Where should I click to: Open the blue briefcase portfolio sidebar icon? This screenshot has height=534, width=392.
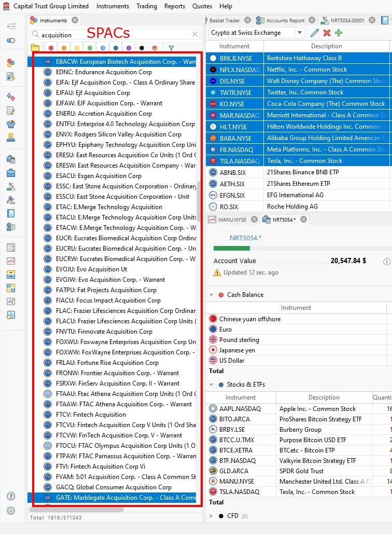point(11,173)
